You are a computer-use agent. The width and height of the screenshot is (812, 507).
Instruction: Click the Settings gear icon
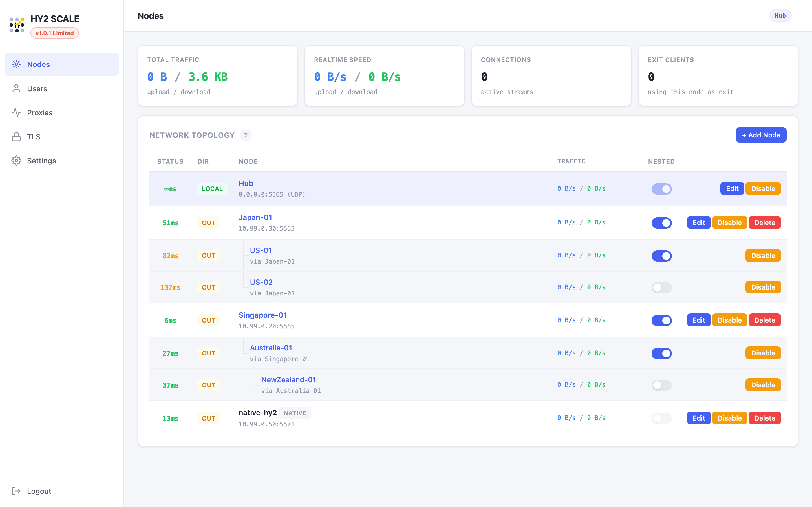point(16,161)
